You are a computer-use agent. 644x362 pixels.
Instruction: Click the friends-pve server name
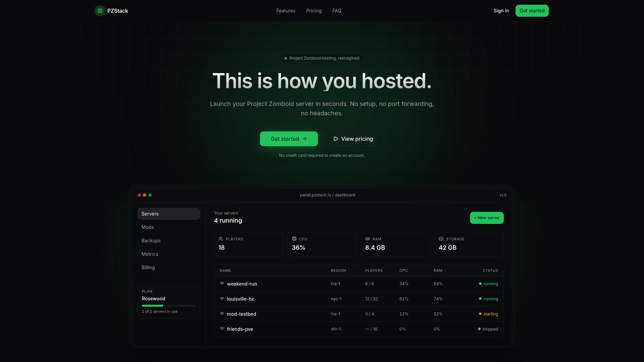click(x=240, y=329)
